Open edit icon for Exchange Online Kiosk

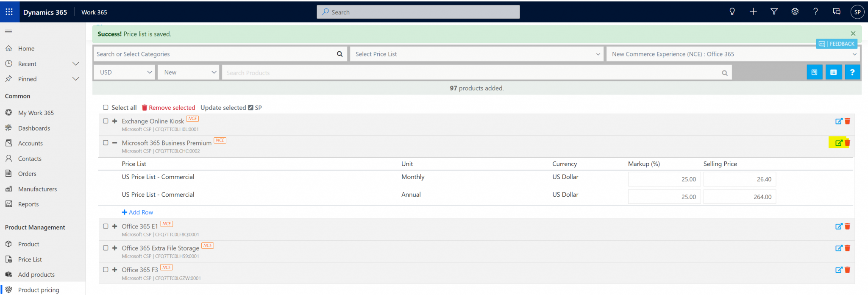[x=838, y=121]
